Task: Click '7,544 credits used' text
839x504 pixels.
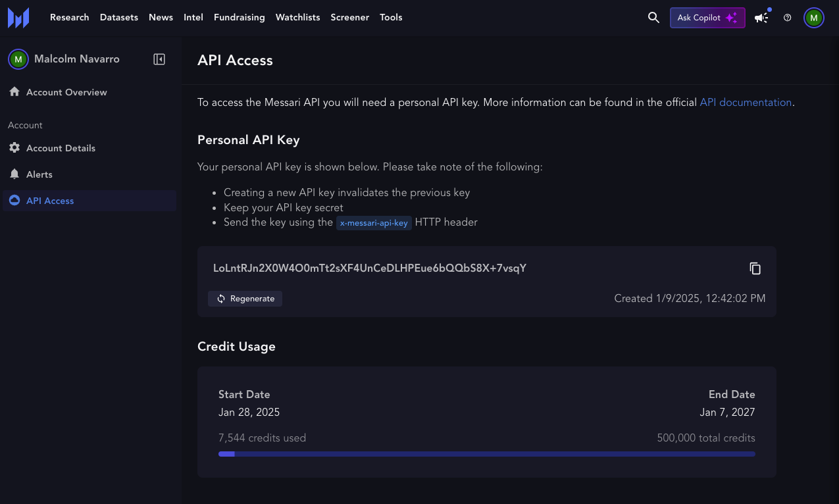Action: [x=262, y=438]
